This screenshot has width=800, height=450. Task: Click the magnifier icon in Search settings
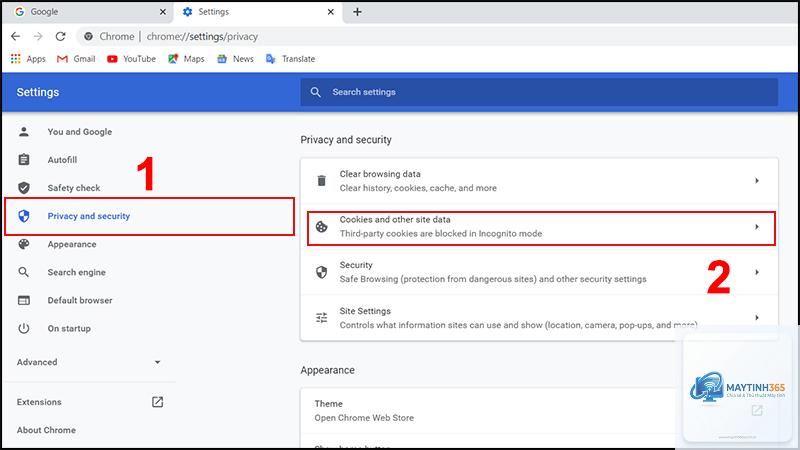tap(316, 92)
